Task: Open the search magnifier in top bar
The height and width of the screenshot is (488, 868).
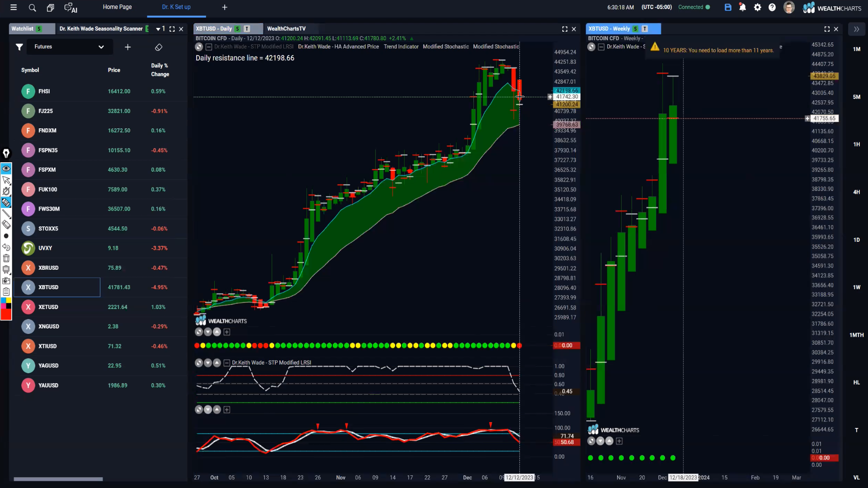Action: [x=32, y=7]
